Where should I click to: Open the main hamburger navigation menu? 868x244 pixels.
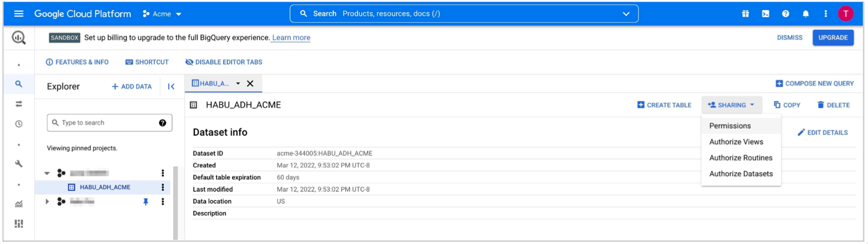19,14
